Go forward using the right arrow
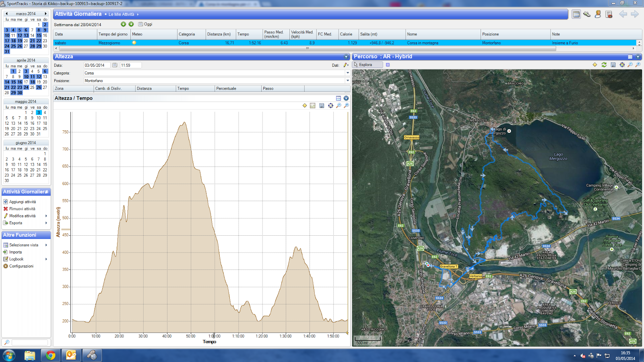This screenshot has width=644, height=362. [x=635, y=14]
